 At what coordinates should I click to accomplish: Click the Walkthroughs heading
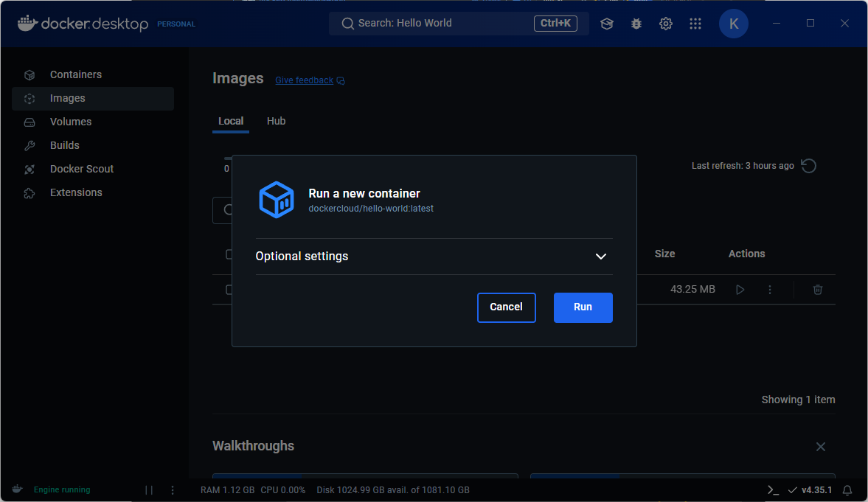pos(254,446)
